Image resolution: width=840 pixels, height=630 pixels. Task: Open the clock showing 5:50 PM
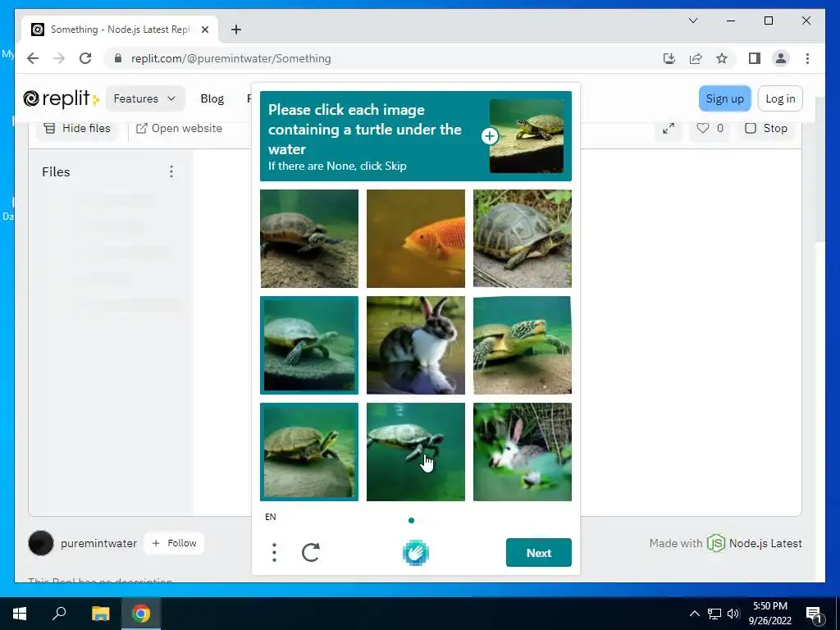tap(769, 614)
